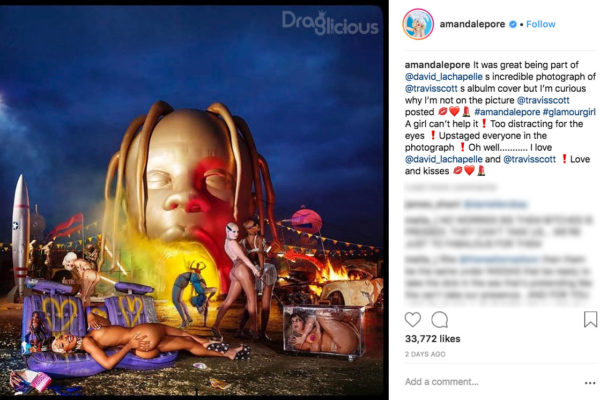The height and width of the screenshot is (400, 600).
Task: Open the '2 days ago' timestamp link
Action: pyautogui.click(x=425, y=354)
